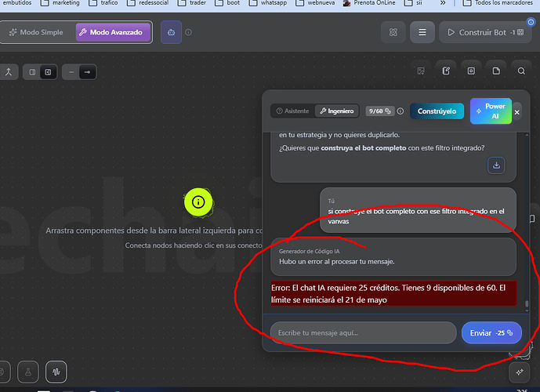Click the robot icon button

pyautogui.click(x=171, y=32)
